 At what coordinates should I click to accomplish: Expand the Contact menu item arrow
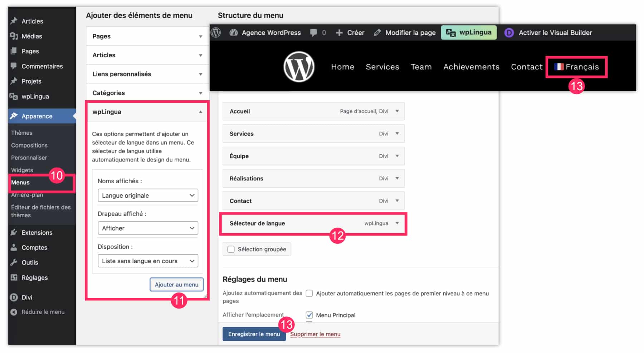click(x=397, y=201)
